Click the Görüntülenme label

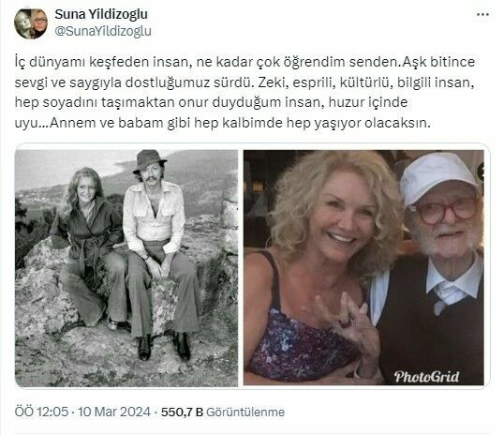[245, 412]
